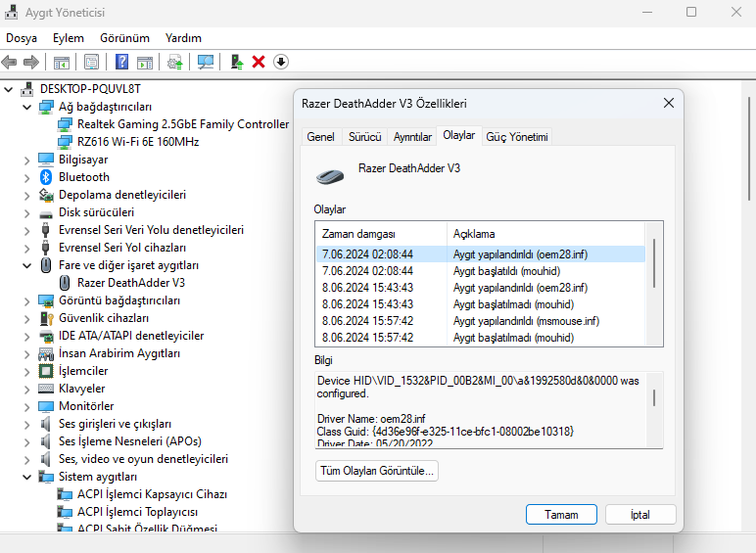
Task: Select the Ses İşleme Nesneleri (APOs) entry
Action: coord(129,441)
